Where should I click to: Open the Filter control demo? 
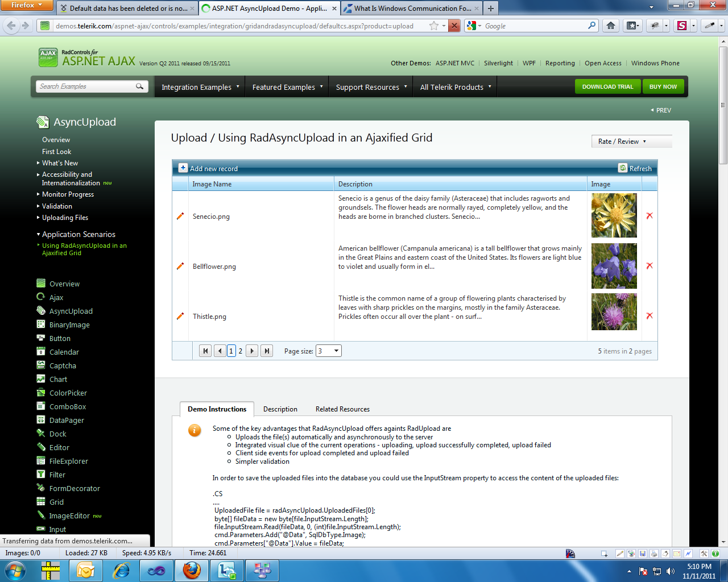tap(57, 475)
